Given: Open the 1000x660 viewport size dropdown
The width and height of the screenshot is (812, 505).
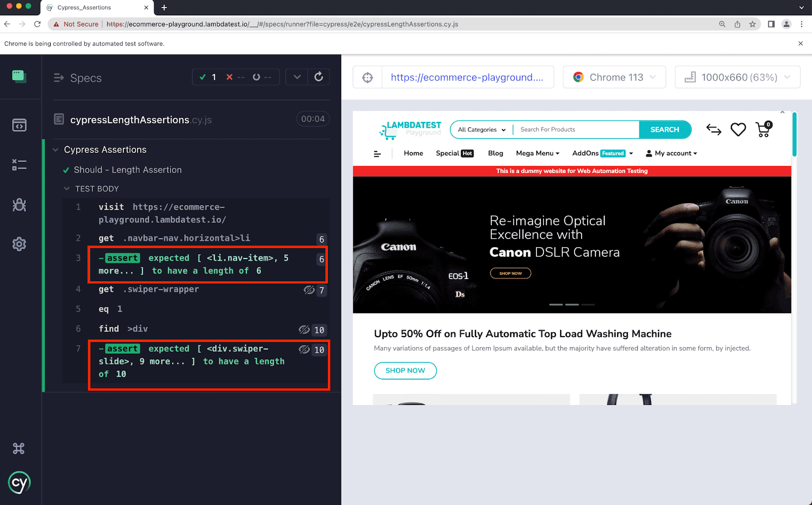Looking at the screenshot, I should (x=737, y=77).
